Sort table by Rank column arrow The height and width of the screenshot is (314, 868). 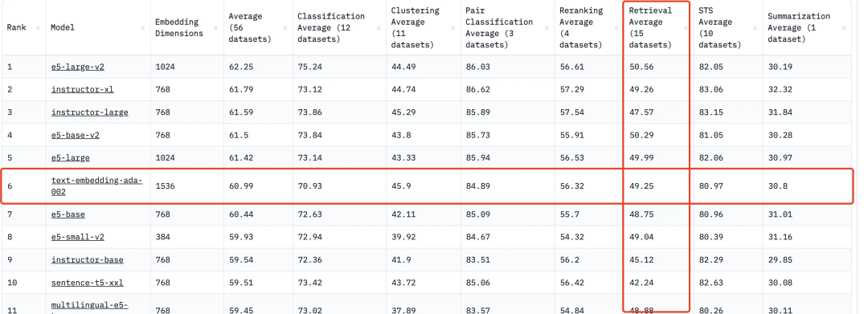pos(38,27)
